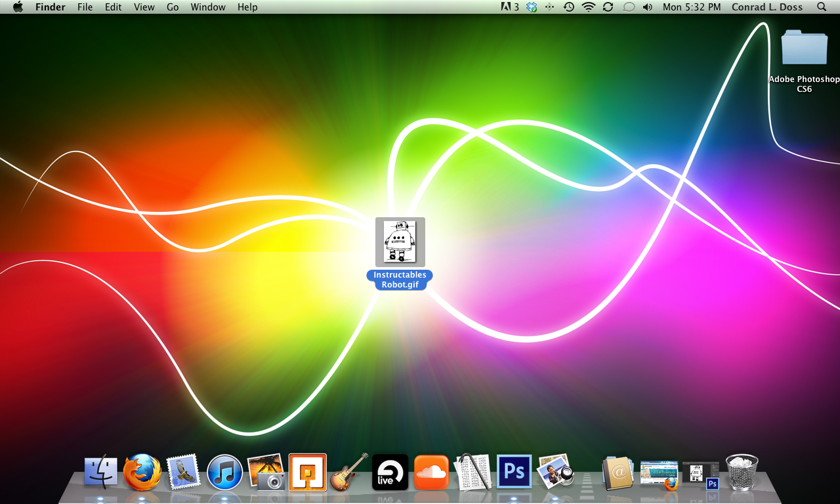The width and height of the screenshot is (840, 504).
Task: Launch iTunes from the Dock
Action: point(225,472)
